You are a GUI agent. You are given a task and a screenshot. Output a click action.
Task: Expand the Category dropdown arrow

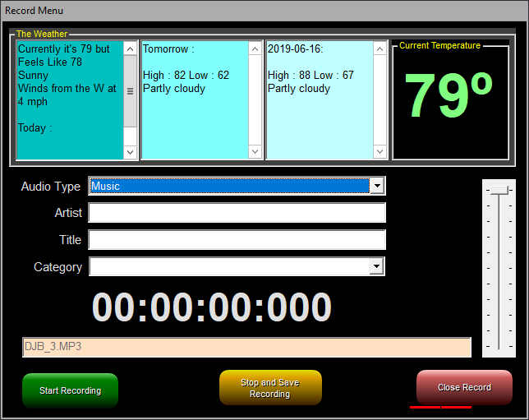pyautogui.click(x=376, y=267)
